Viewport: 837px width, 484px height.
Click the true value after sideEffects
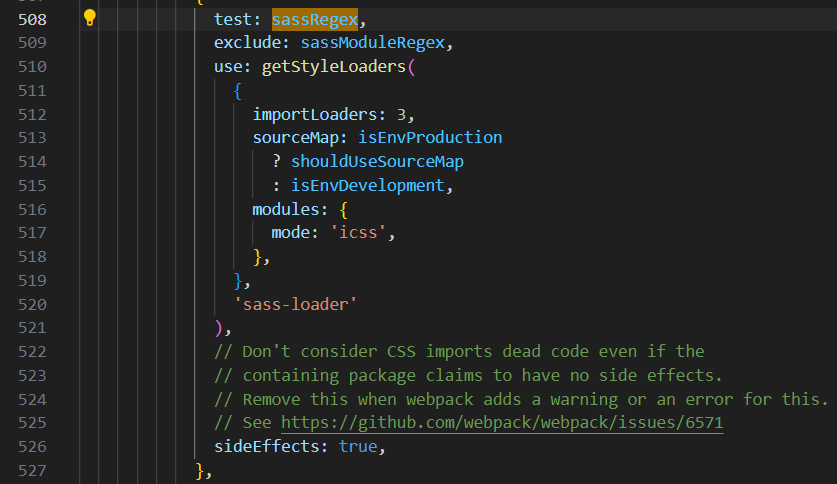(358, 446)
